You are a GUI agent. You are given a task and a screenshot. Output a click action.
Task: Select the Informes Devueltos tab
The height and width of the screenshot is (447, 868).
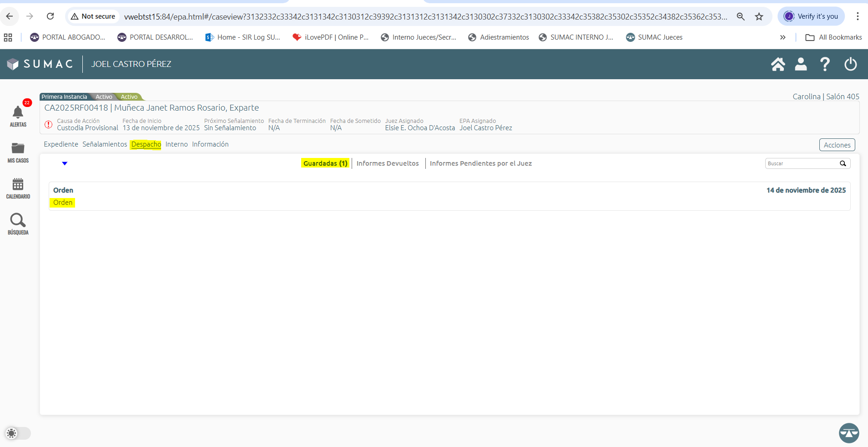[x=388, y=163]
